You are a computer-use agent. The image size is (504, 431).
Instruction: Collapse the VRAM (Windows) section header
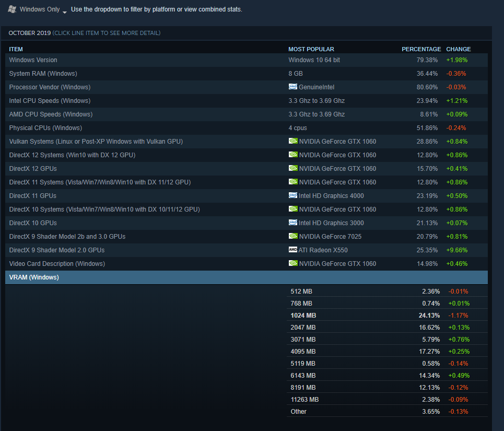point(246,277)
